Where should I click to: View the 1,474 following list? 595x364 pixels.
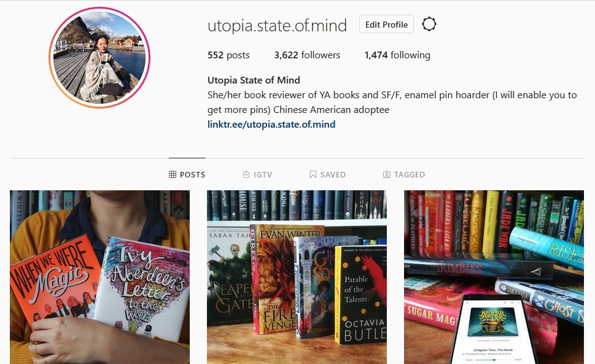tap(397, 55)
